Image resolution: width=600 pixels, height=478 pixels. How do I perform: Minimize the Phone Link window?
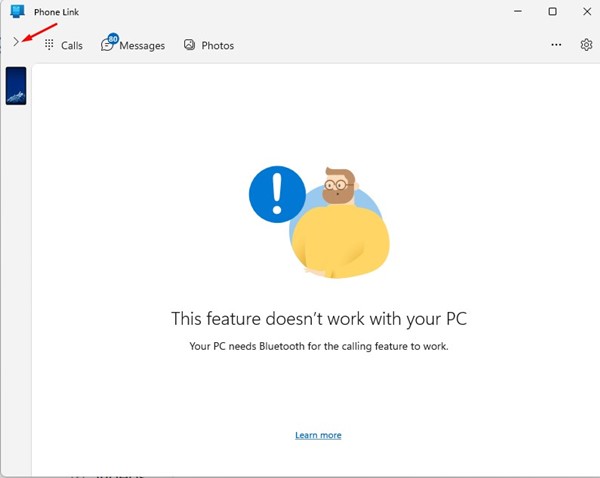point(518,11)
